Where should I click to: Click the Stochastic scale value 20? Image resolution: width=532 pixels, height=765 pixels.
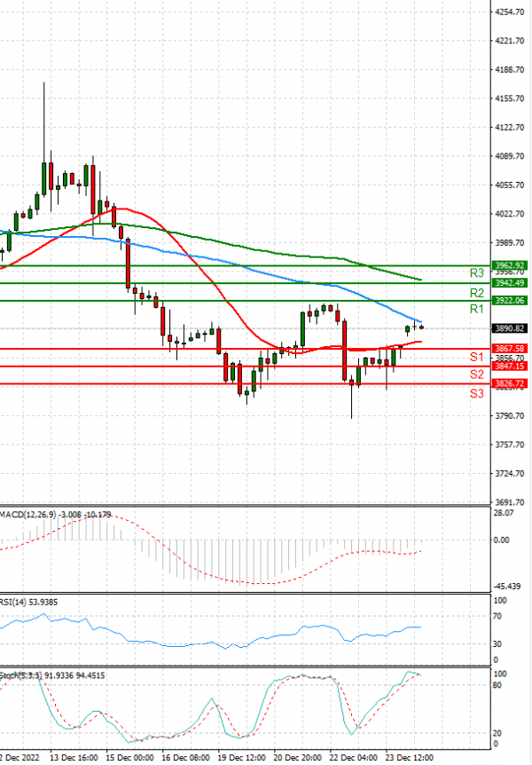pos(497,733)
